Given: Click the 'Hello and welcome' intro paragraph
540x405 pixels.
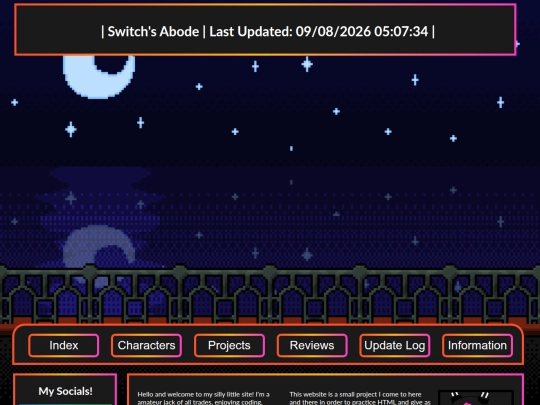Looking at the screenshot, I should pos(204,398).
